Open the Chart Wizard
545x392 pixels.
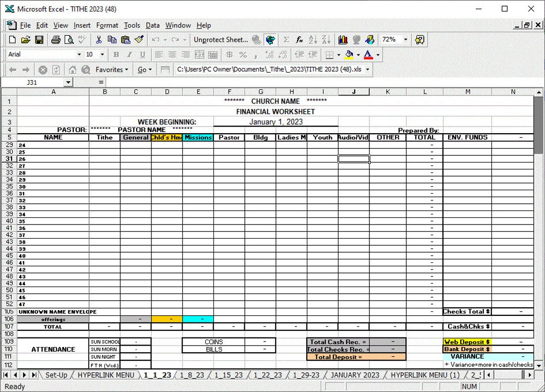[x=343, y=40]
